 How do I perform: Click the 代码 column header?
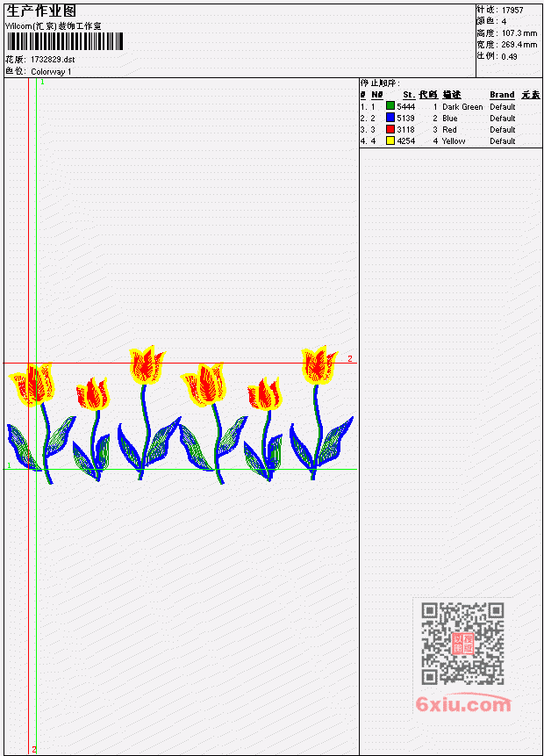click(x=428, y=95)
